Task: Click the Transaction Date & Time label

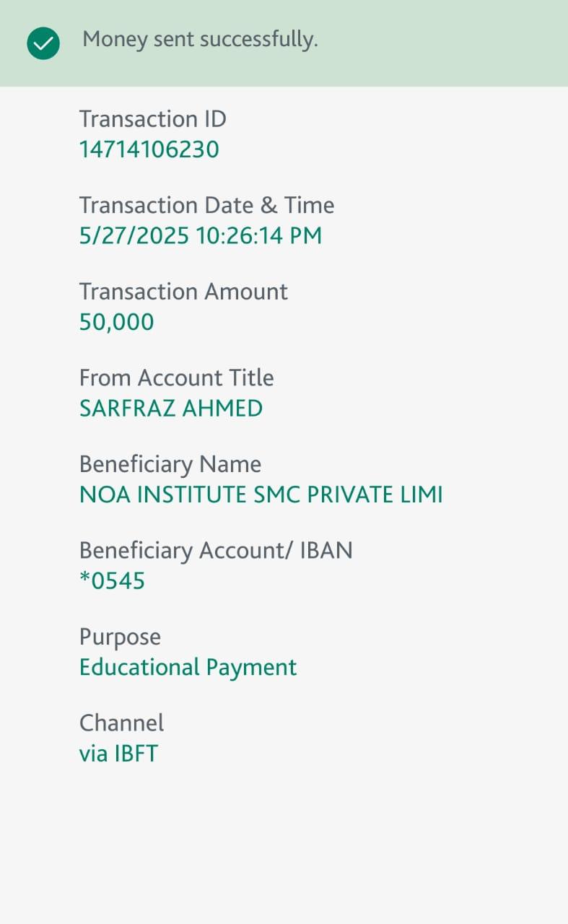Action: point(206,205)
